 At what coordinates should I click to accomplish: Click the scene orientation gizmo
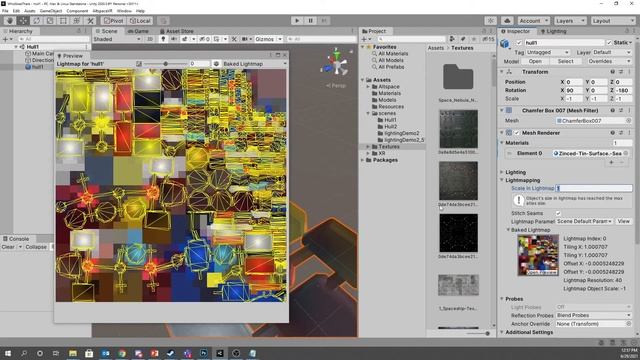click(336, 64)
